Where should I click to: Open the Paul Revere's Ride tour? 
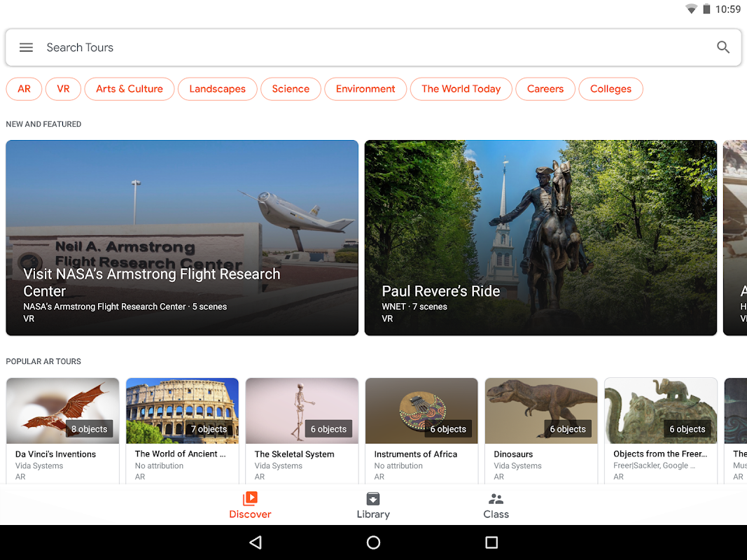(x=540, y=237)
